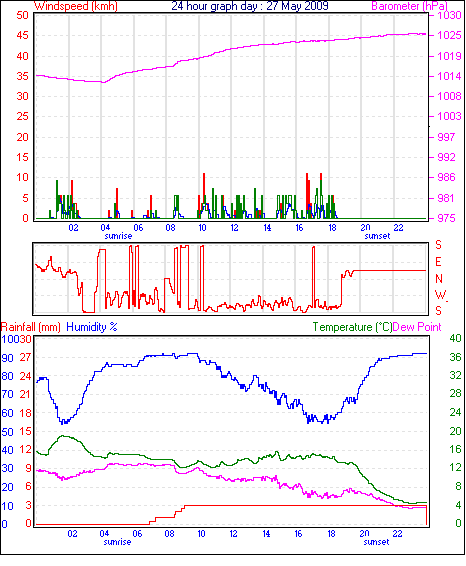
Task: Click the E wind direction label
Action: tap(438, 262)
